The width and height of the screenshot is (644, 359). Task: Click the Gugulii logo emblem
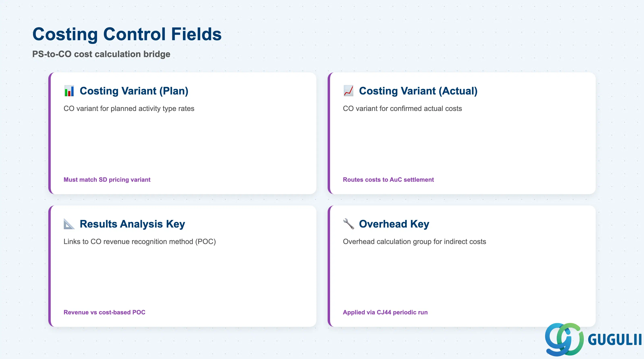564,339
